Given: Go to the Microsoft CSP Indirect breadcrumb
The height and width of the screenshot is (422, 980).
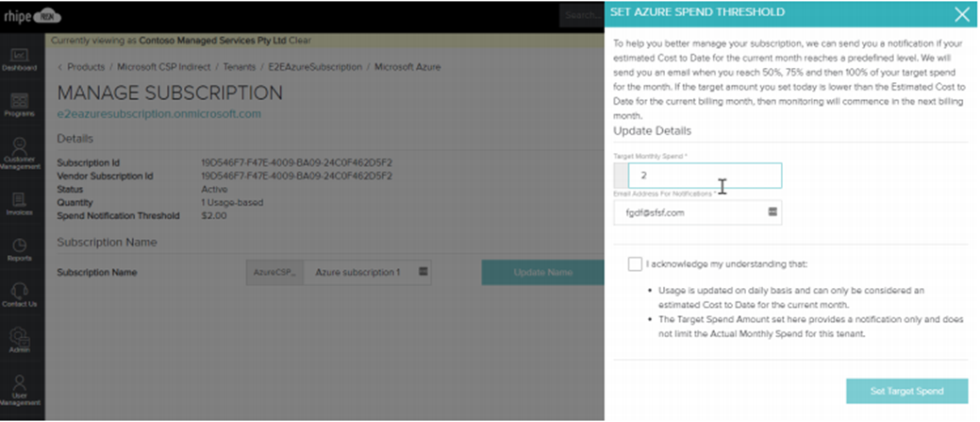Looking at the screenshot, I should coord(165,67).
